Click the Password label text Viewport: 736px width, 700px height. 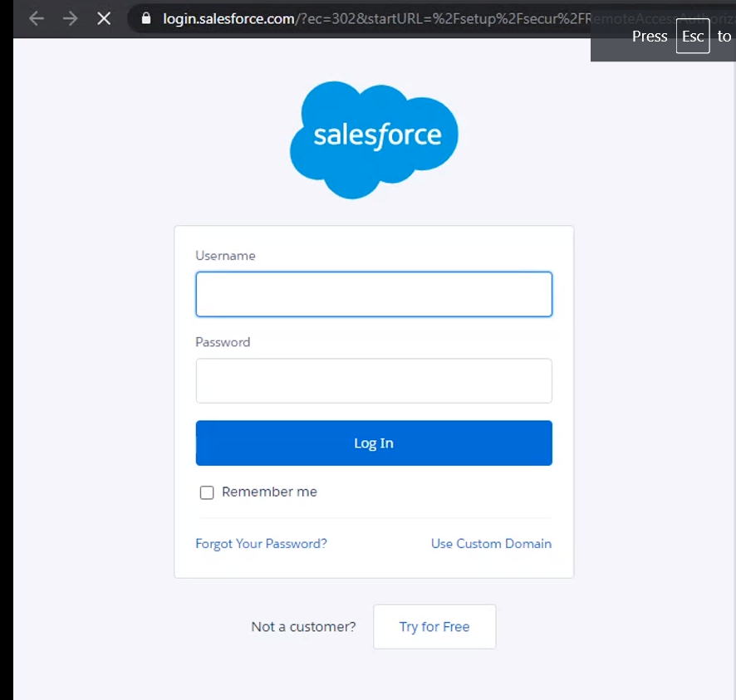coord(223,342)
